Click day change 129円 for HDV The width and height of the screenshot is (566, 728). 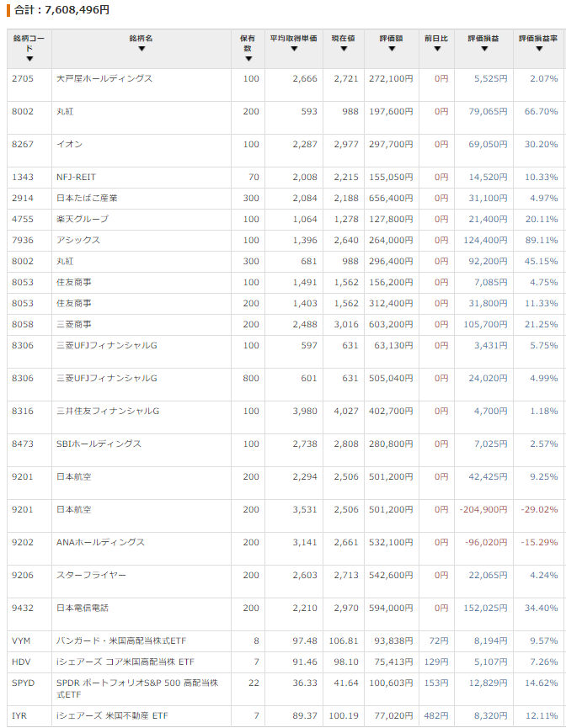point(436,662)
